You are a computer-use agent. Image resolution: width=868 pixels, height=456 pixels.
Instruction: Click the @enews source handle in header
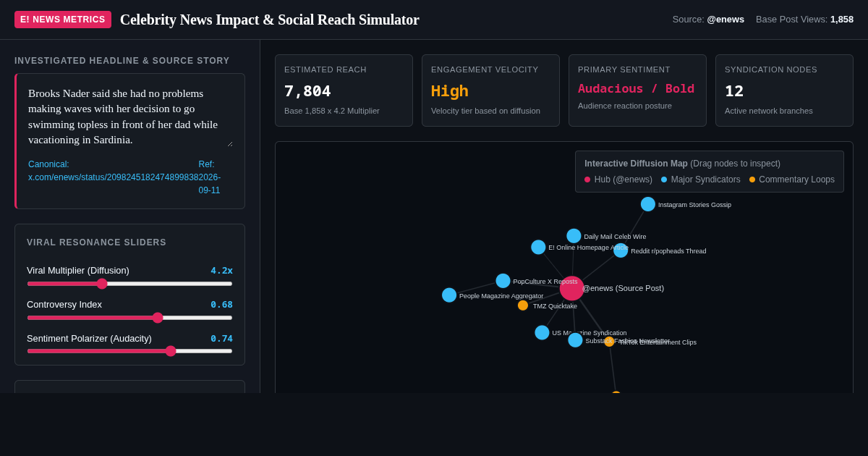click(x=726, y=20)
